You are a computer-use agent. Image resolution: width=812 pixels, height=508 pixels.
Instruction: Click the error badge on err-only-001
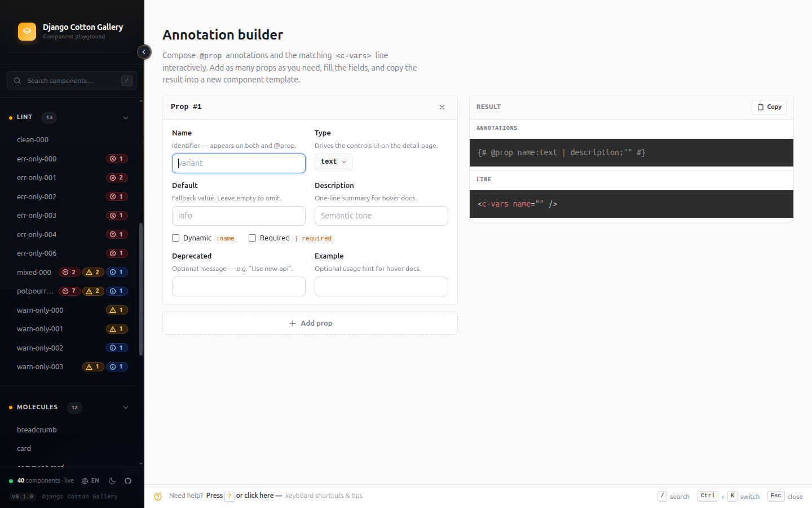point(117,178)
